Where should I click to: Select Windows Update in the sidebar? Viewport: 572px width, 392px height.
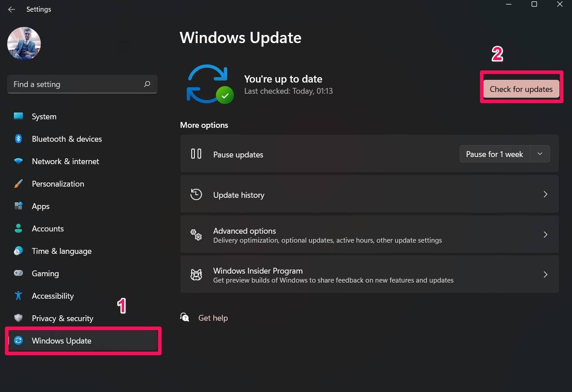tap(62, 341)
